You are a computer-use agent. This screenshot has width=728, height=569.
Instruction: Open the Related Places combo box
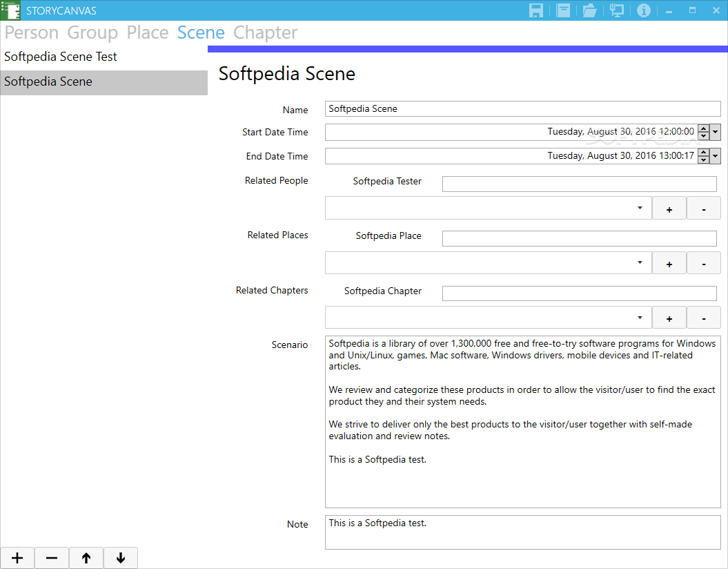click(x=488, y=263)
